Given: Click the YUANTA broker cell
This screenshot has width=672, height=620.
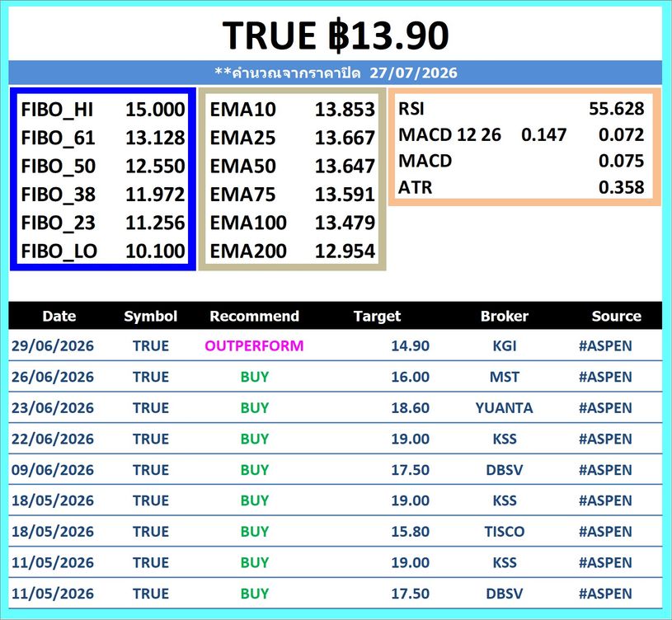Looking at the screenshot, I should [505, 407].
